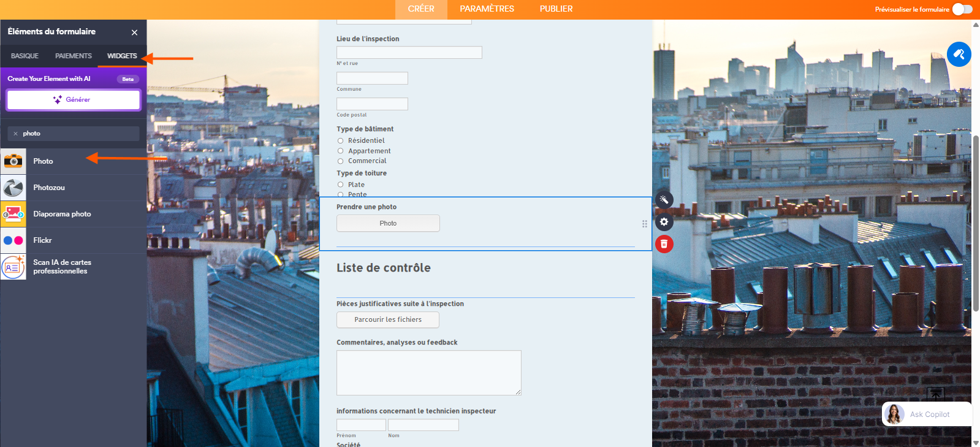The height and width of the screenshot is (447, 980).
Task: Click the Commentaires, analyses ou feedback textarea
Action: click(429, 373)
